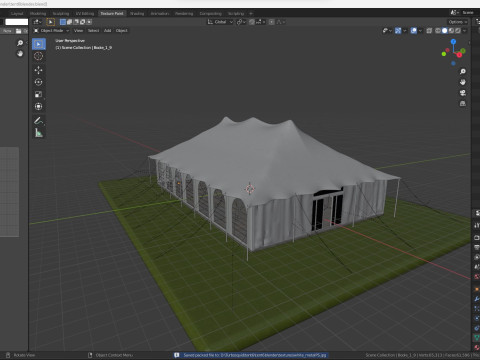Open the viewport Object menu
This screenshot has width=480, height=360.
[122, 31]
